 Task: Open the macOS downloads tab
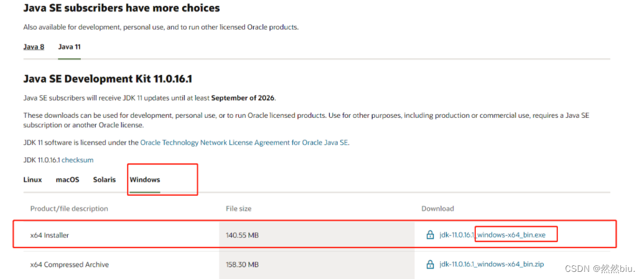67,180
